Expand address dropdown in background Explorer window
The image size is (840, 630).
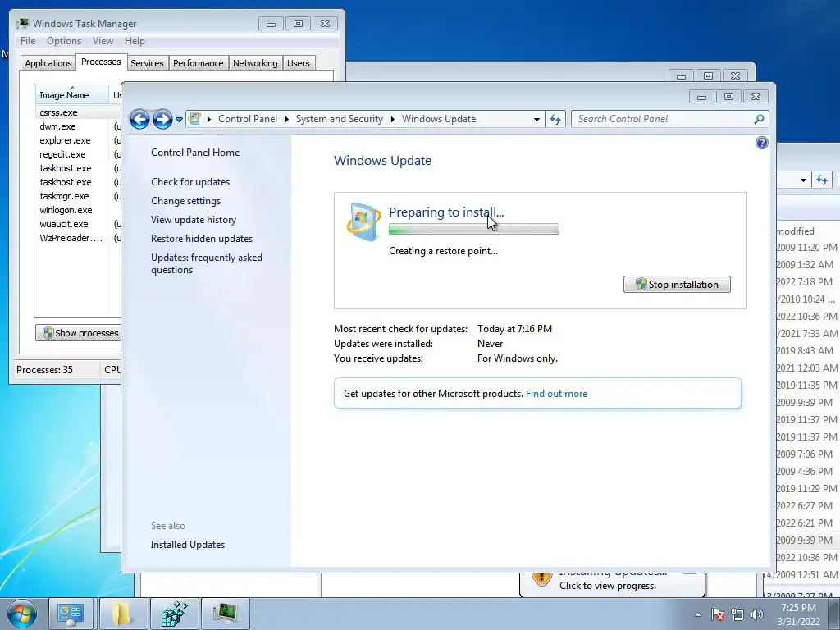803,180
